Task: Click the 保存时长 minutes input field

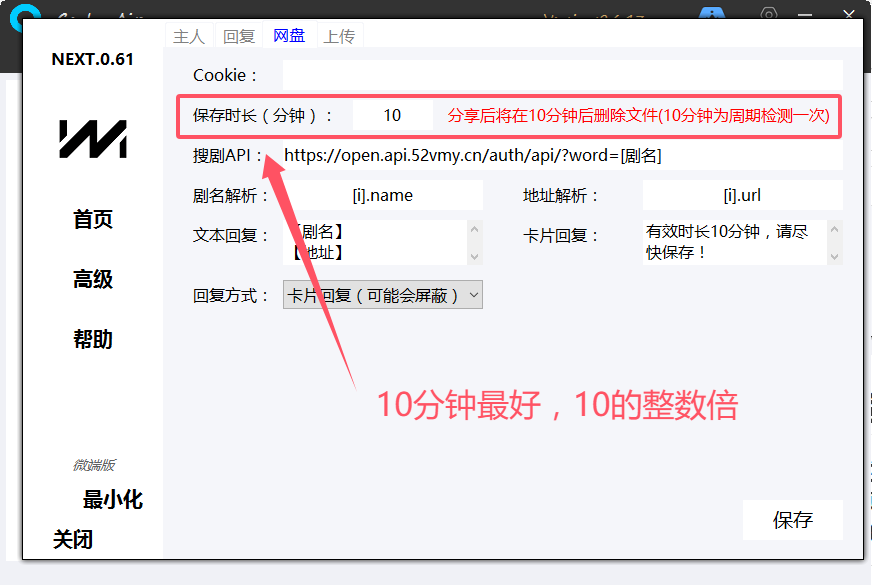Action: click(392, 115)
